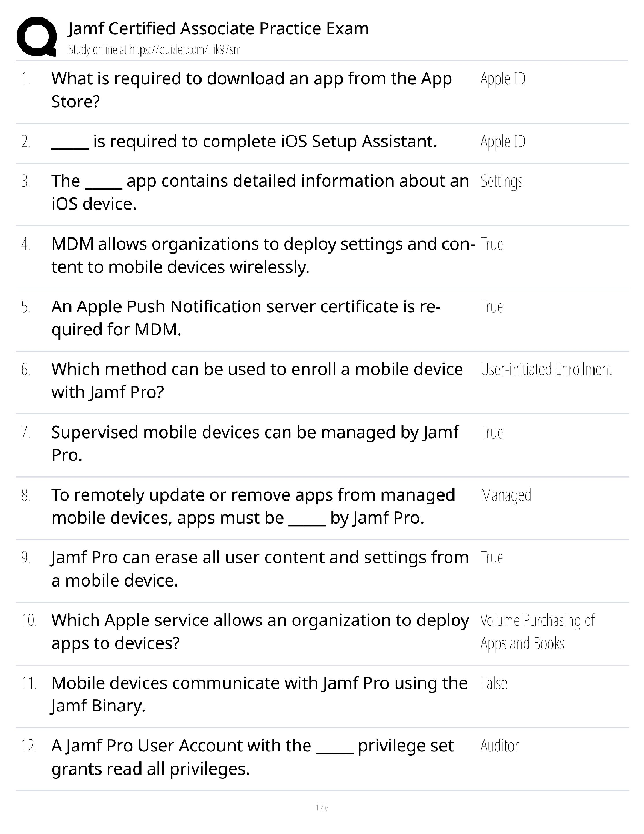This screenshot has height=834, width=644.
Task: Click the Apple ID answer for question 1
Action: click(502, 79)
